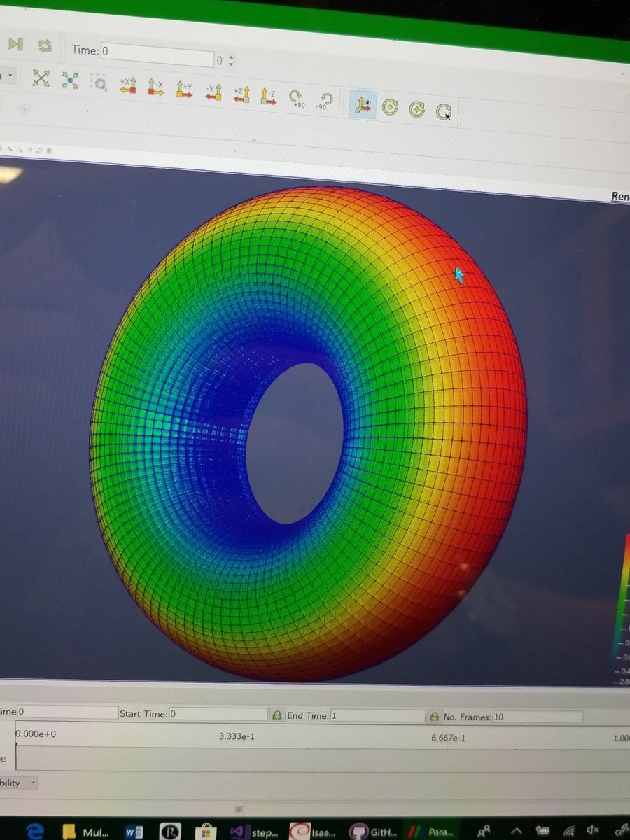630x840 pixels.
Task: Toggle the orientation axes visibility button
Action: coord(363,105)
